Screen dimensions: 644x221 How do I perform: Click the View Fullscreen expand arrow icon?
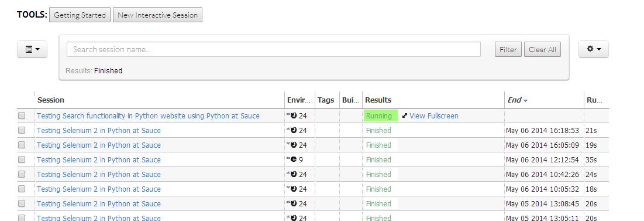pyautogui.click(x=405, y=116)
